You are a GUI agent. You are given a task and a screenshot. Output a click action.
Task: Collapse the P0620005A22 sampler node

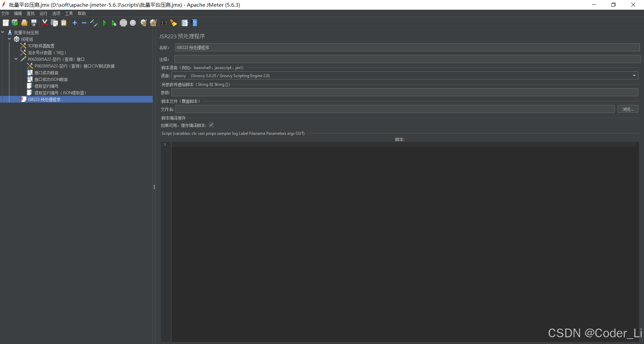point(16,59)
